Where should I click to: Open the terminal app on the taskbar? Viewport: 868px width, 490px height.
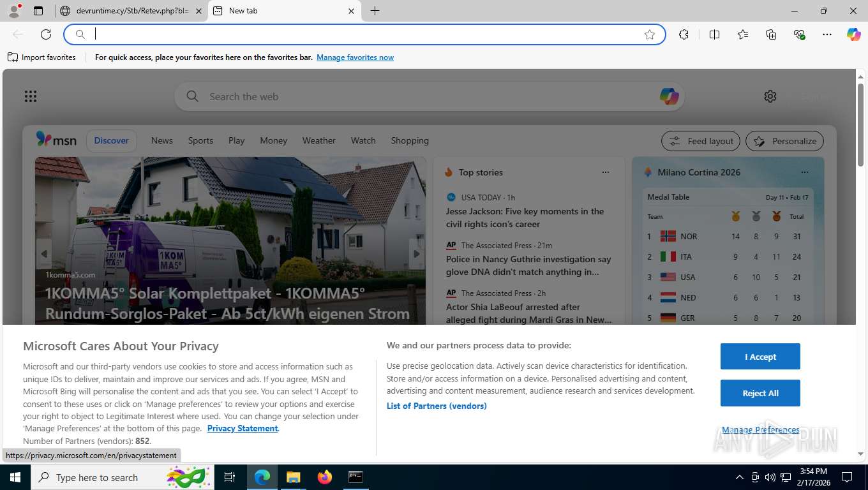(355, 477)
